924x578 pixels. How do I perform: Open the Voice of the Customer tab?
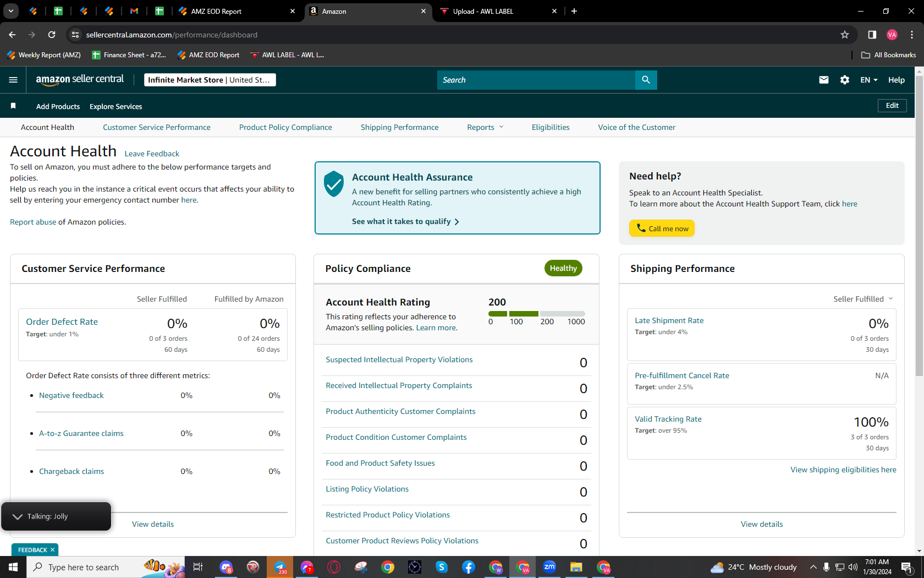click(637, 127)
